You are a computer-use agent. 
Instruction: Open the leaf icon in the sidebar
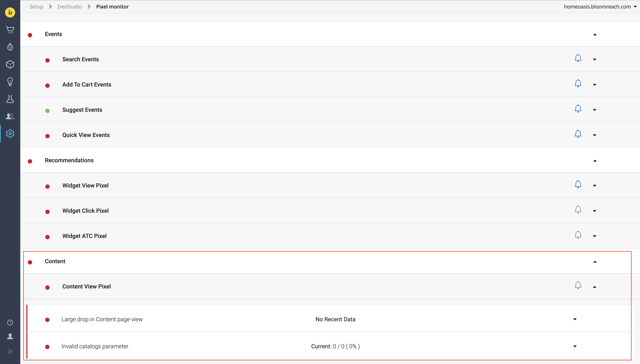pos(10,47)
